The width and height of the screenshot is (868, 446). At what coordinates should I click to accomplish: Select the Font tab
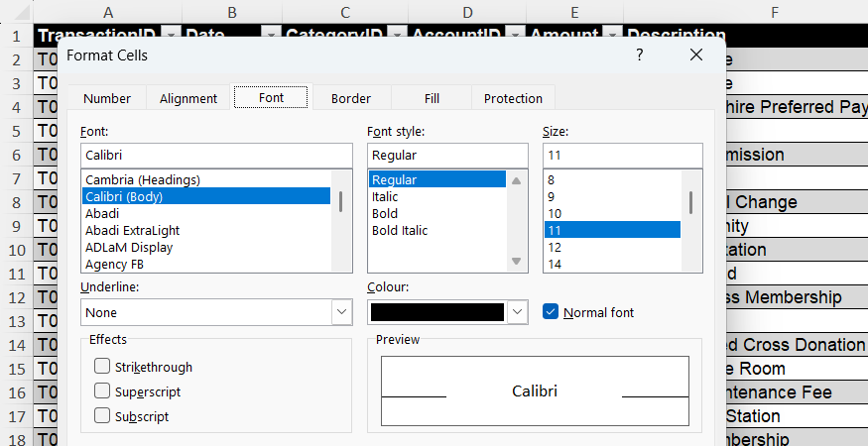pos(271,97)
